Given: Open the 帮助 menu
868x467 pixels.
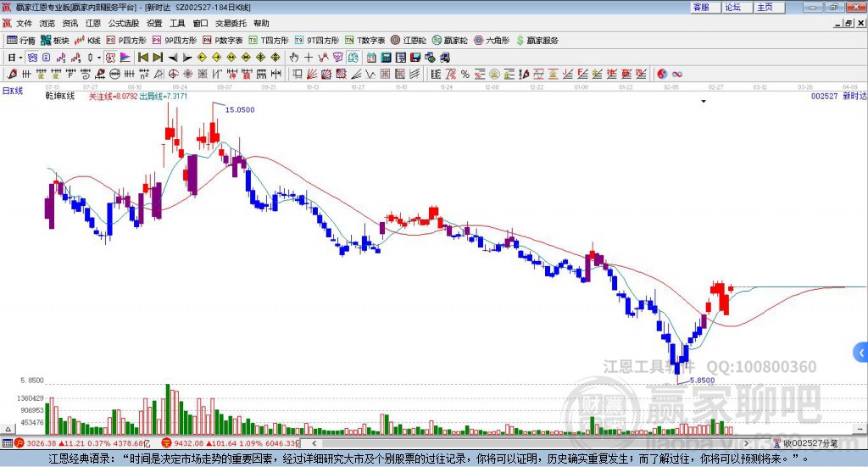Looking at the screenshot, I should 261,23.
